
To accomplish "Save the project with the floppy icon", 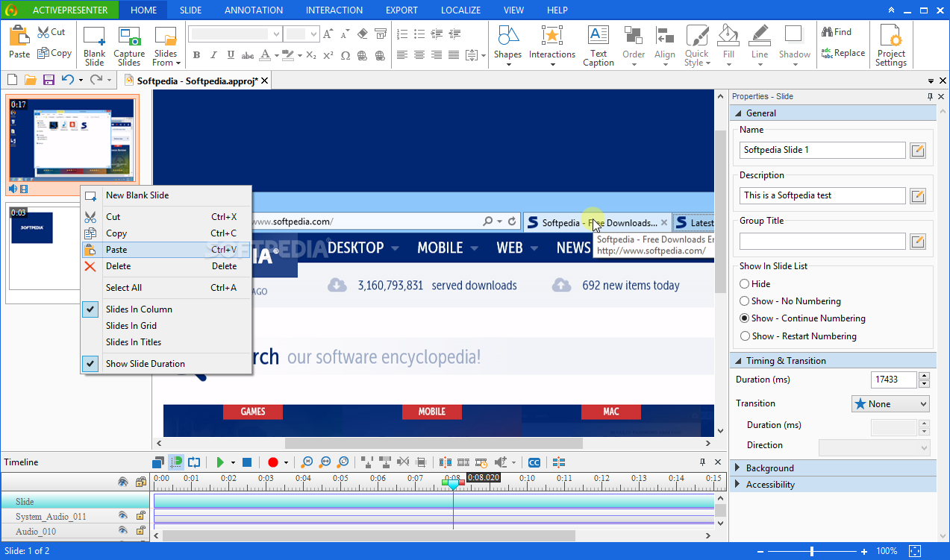I will pos(49,80).
